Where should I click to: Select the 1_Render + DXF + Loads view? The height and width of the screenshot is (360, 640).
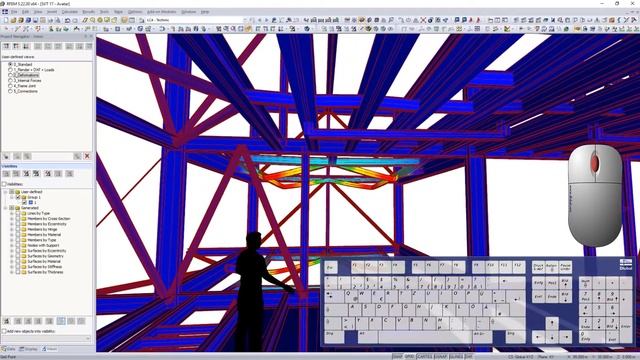[x=34, y=70]
